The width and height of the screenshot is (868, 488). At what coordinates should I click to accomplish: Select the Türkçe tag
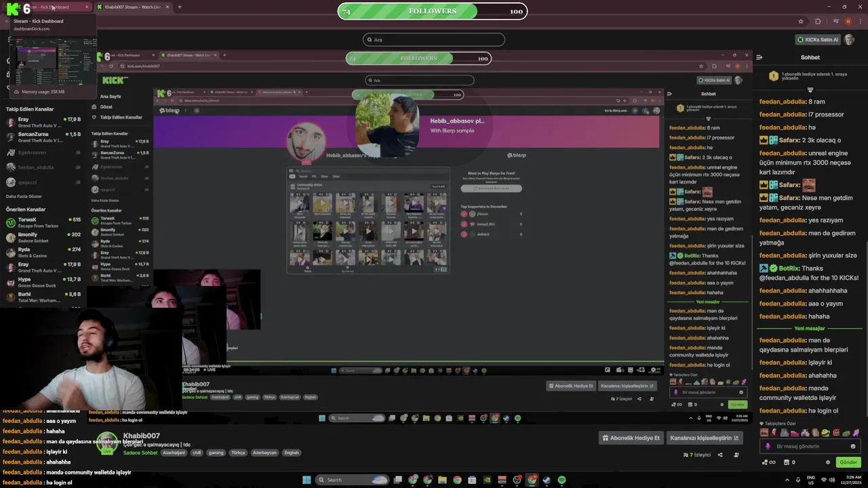point(238,453)
